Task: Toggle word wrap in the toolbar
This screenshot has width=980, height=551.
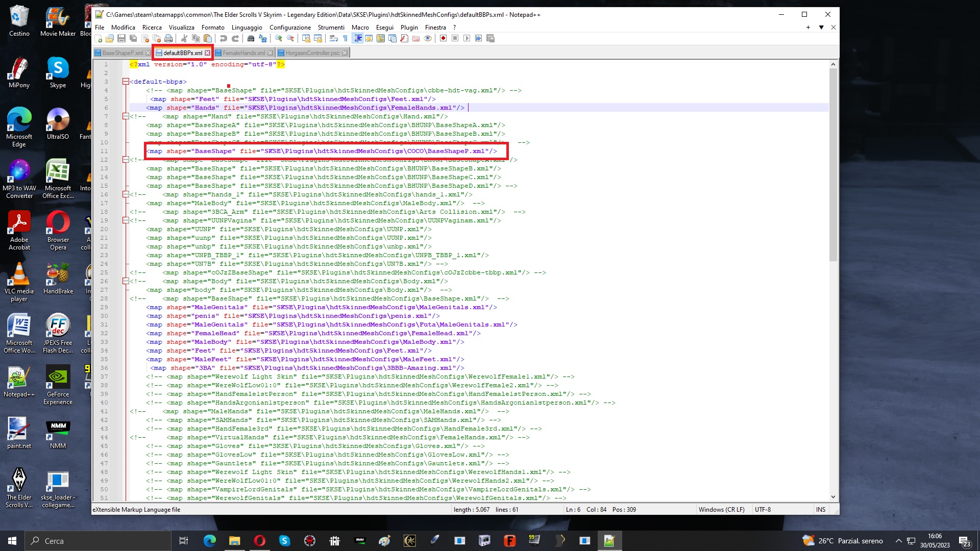Action: pos(334,38)
